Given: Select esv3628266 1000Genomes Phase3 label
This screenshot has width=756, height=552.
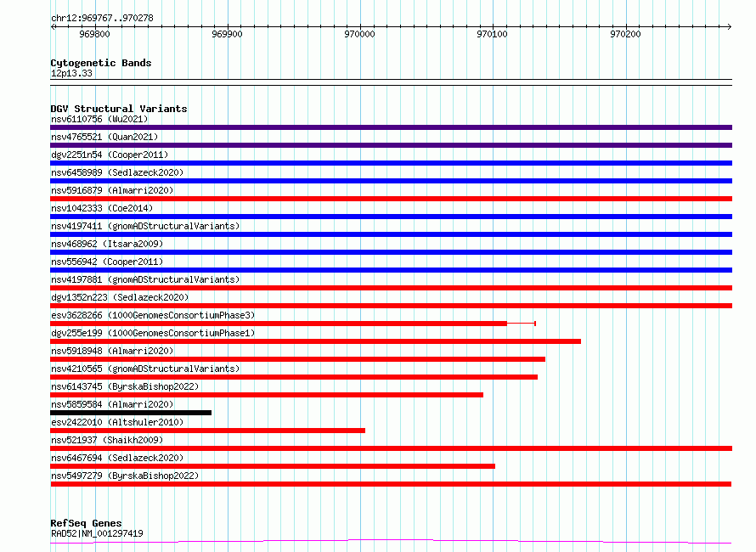Looking at the screenshot, I should point(153,315).
